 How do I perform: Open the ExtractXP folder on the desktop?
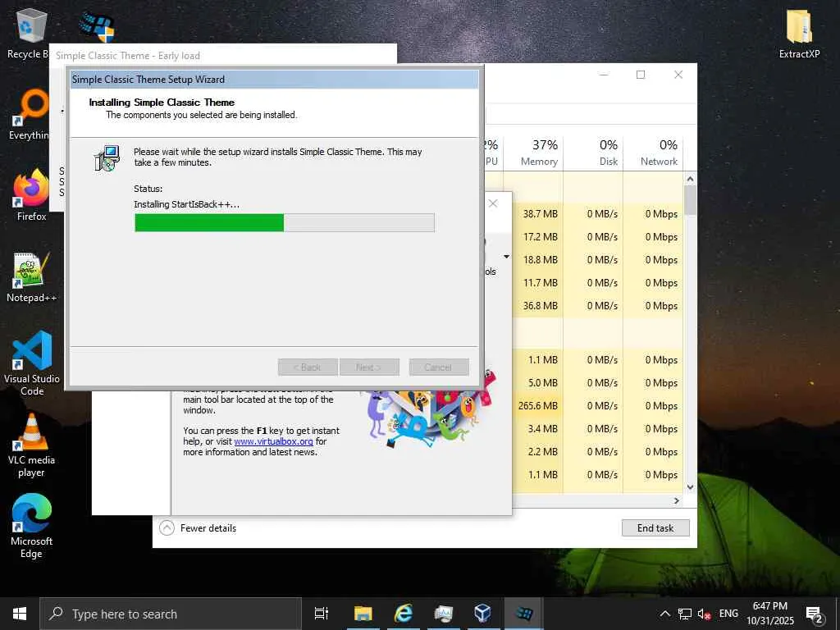(799, 33)
